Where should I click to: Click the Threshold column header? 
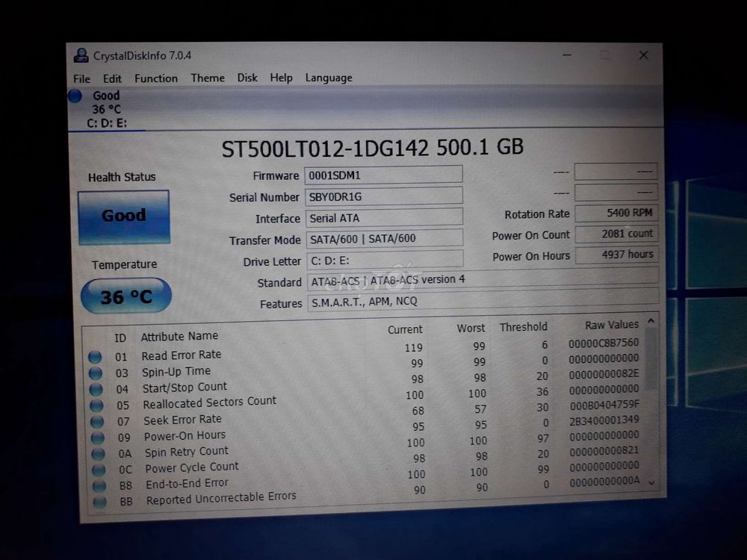[523, 327]
